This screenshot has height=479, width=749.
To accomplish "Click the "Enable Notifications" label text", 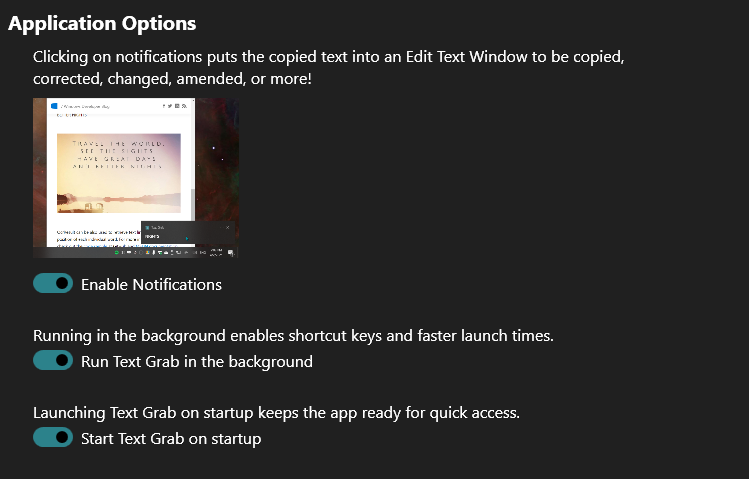I will coord(151,284).
